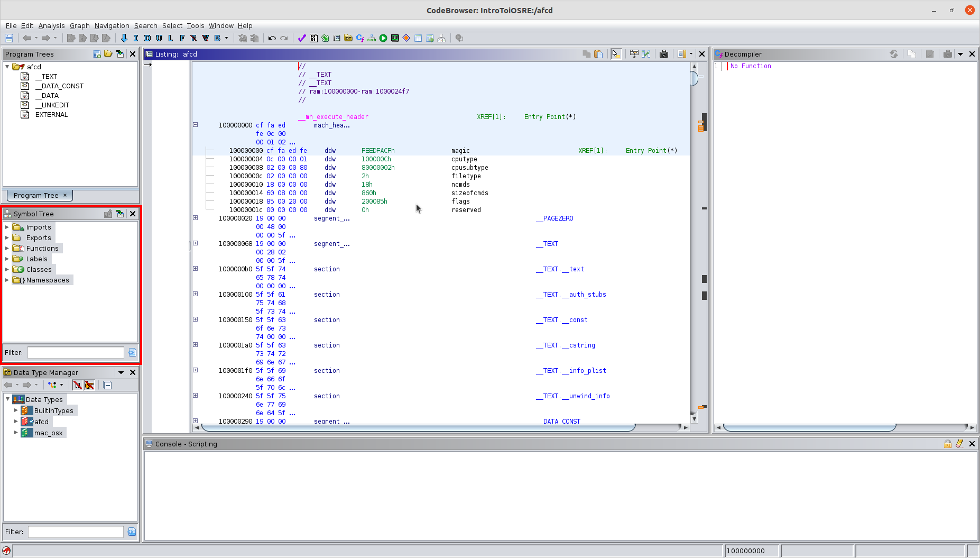Toggle the Listing cursor text highlight button
Screen dimensions: 980x558
click(x=616, y=54)
